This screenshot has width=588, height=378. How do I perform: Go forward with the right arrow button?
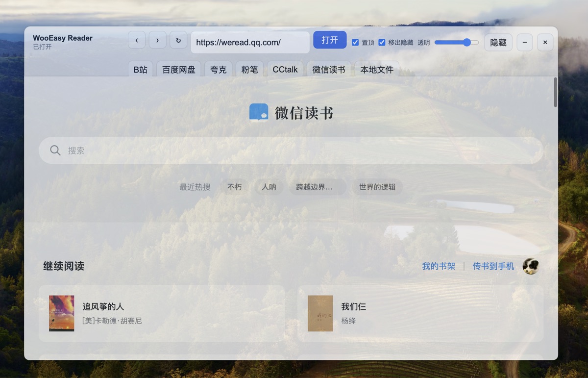click(157, 40)
